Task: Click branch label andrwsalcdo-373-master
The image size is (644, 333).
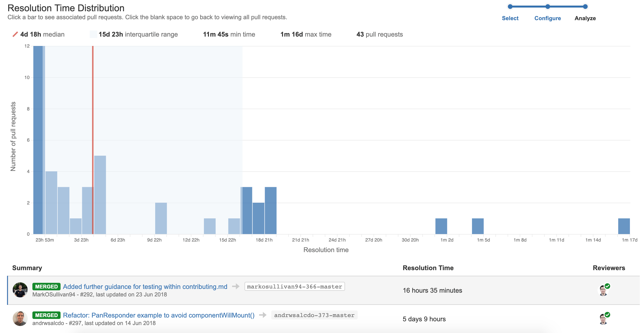Action: click(x=314, y=315)
